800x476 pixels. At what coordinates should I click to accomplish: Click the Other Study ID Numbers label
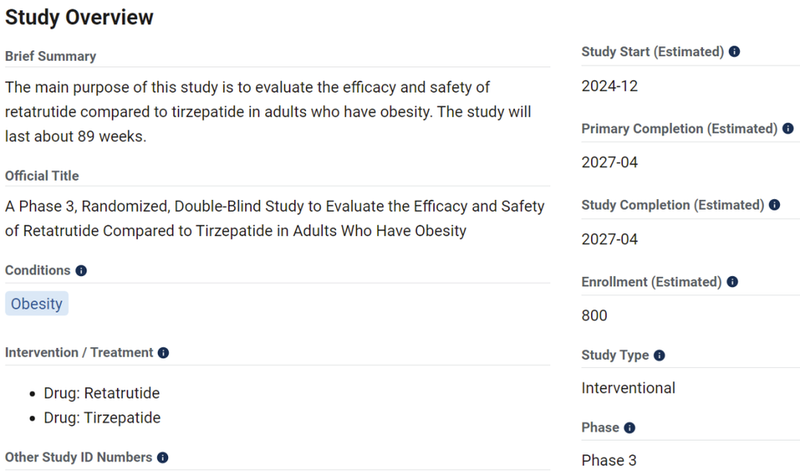(79, 457)
